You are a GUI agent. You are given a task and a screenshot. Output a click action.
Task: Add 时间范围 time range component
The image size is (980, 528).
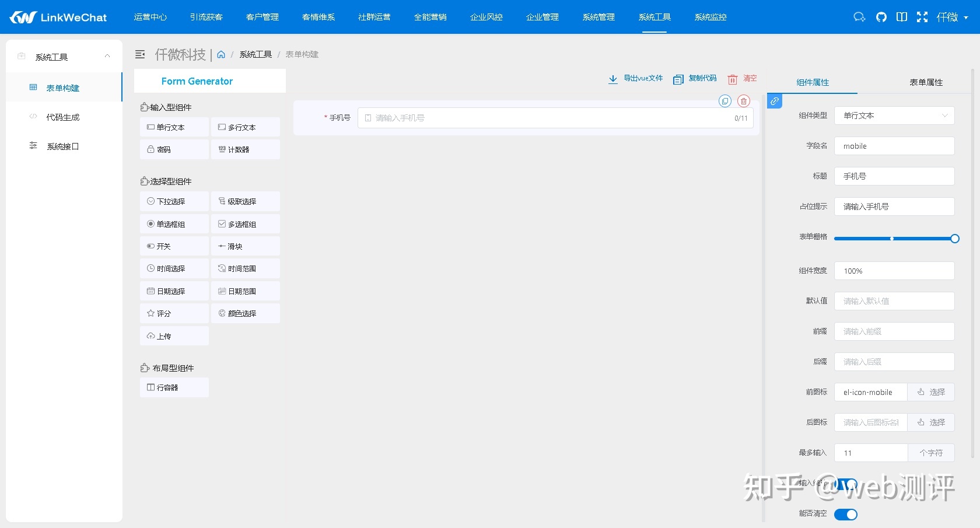click(x=246, y=268)
